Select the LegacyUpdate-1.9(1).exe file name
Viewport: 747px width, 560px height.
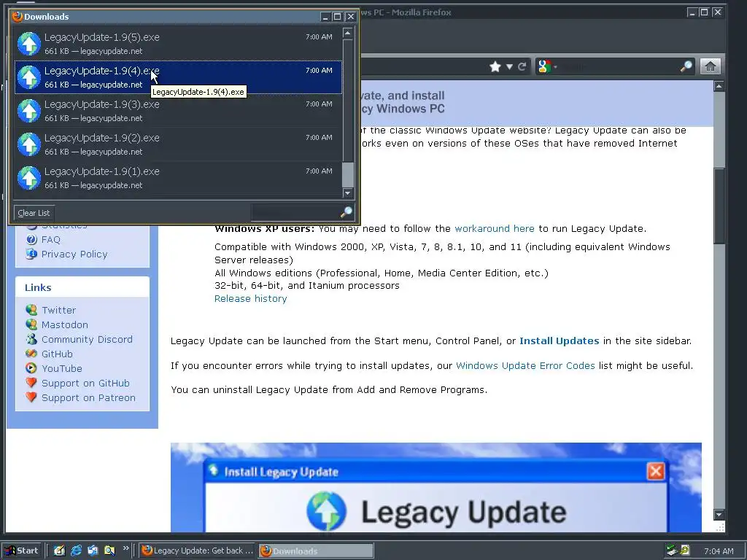pyautogui.click(x=102, y=171)
